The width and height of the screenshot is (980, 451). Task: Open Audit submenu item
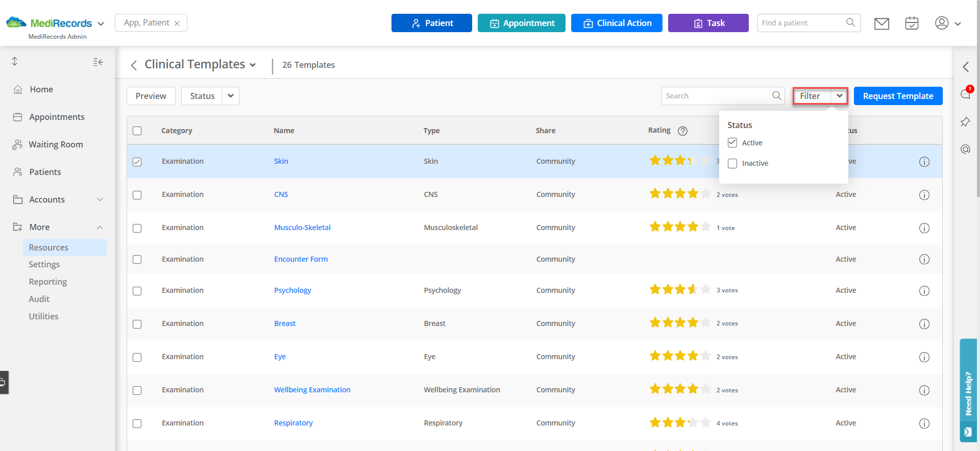[x=39, y=299]
